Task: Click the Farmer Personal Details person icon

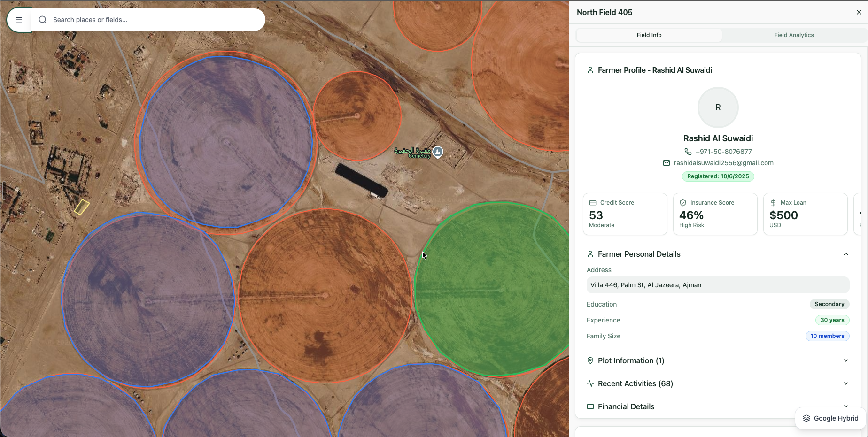Action: point(590,254)
